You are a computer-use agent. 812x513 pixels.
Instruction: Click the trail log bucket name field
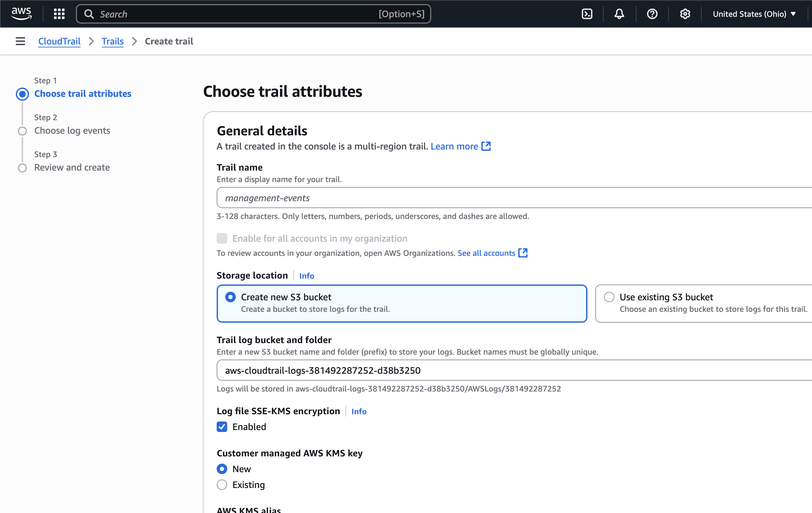click(506, 370)
